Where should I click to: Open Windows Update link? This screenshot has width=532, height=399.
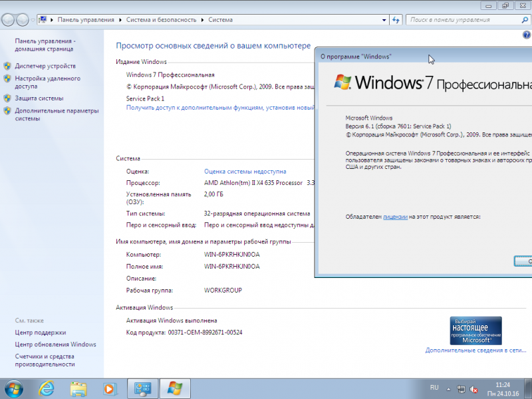coord(55,344)
